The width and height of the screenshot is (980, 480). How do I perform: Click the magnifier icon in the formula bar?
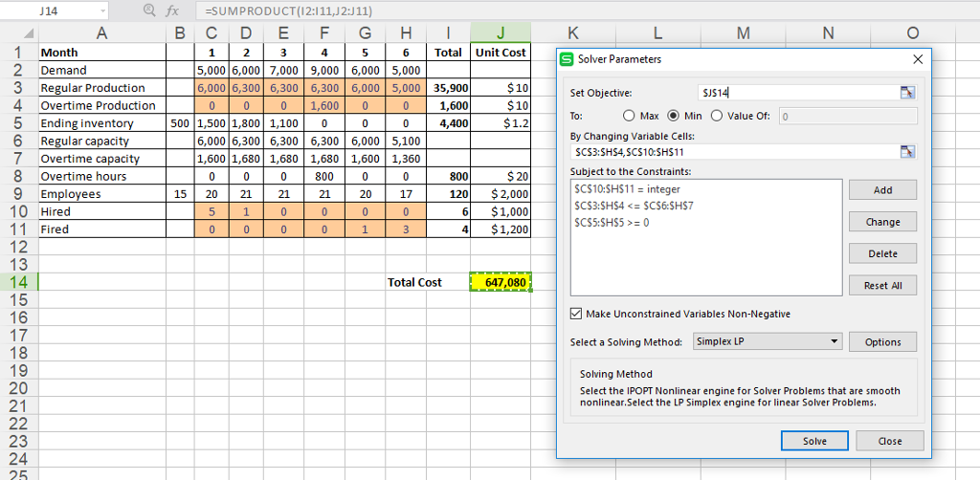[x=148, y=11]
